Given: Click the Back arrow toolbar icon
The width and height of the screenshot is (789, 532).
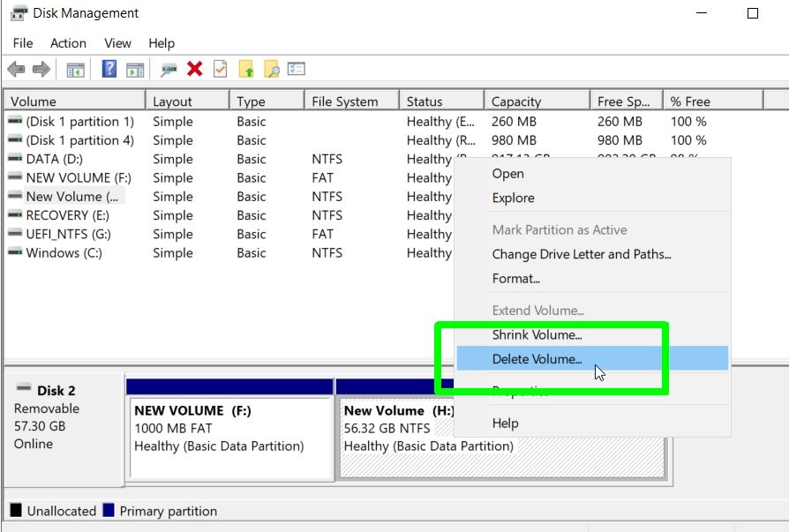Looking at the screenshot, I should point(16,69).
